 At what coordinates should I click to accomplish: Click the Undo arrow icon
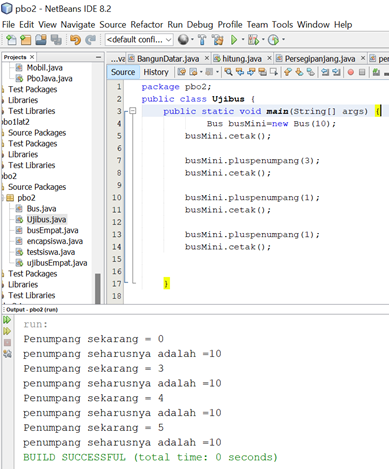click(75, 40)
